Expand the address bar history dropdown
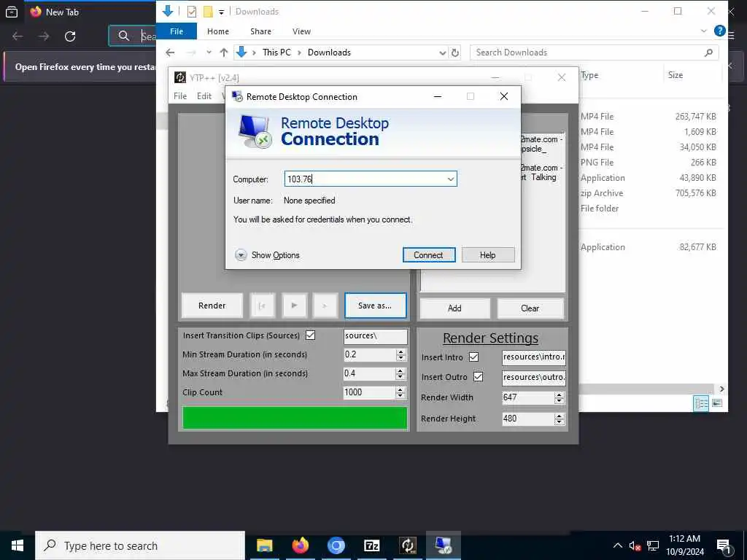Image resolution: width=747 pixels, height=560 pixels. pyautogui.click(x=443, y=52)
